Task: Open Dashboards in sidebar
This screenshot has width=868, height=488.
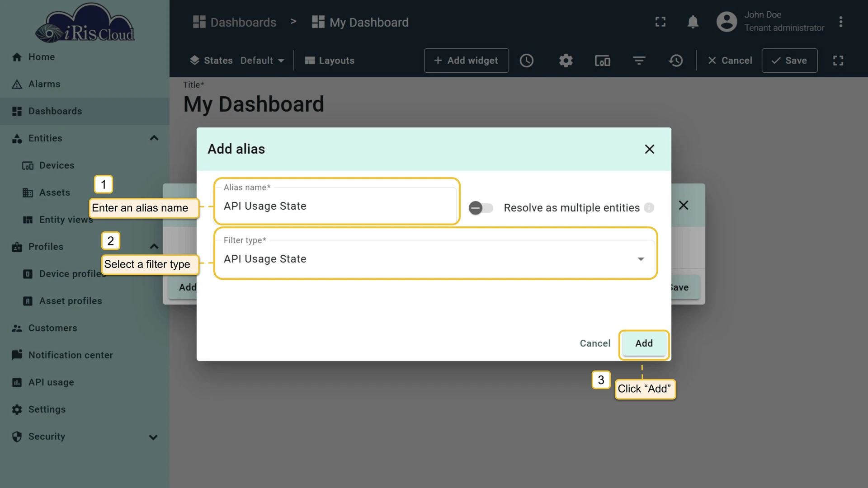Action: coord(85,111)
